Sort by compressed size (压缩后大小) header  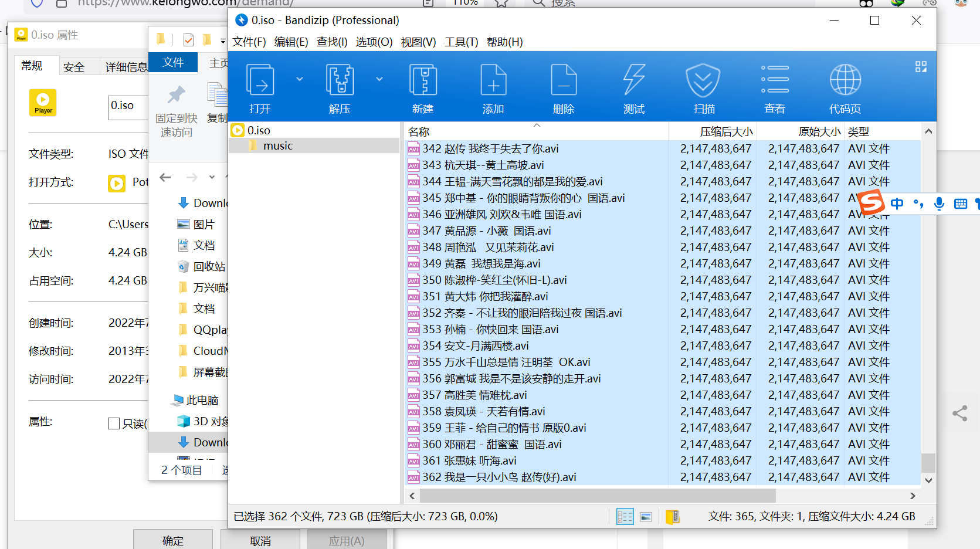(713, 131)
